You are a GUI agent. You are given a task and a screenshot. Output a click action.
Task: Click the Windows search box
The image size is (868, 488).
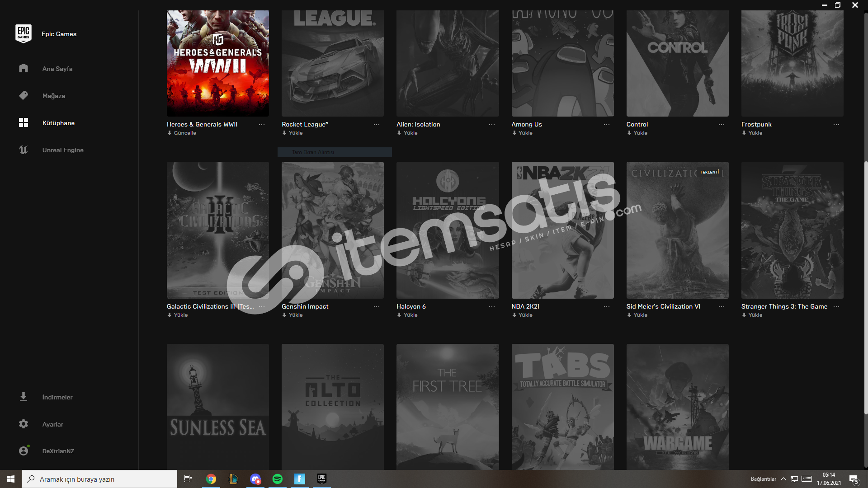point(99,479)
